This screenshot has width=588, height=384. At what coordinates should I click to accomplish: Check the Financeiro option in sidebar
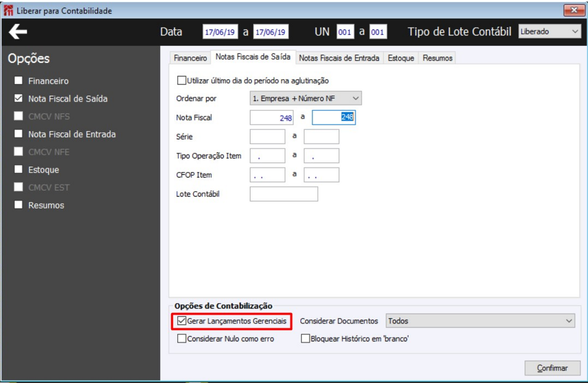[19, 80]
